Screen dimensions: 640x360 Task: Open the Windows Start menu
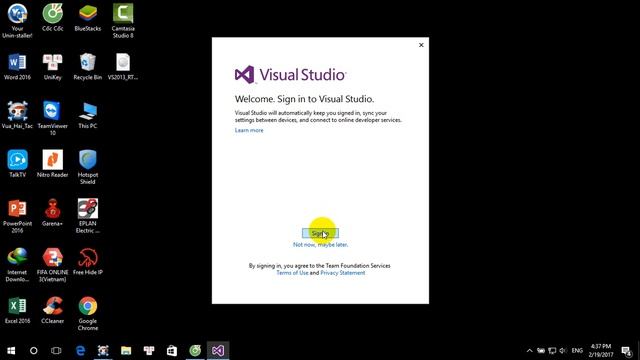[11, 351]
